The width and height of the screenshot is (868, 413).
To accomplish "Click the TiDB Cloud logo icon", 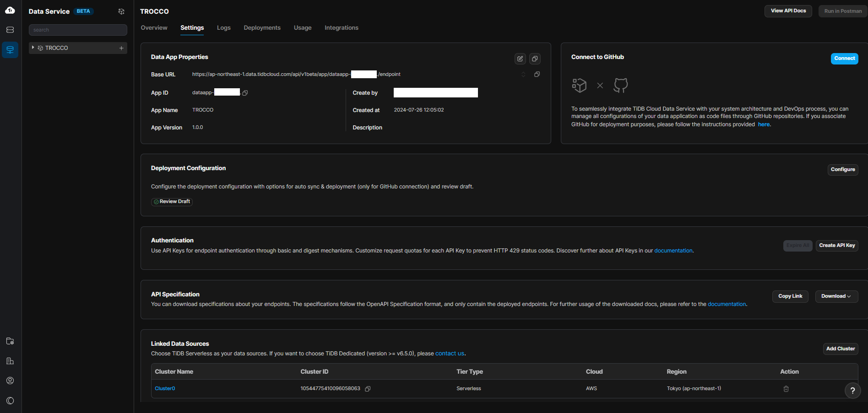I will [x=10, y=10].
